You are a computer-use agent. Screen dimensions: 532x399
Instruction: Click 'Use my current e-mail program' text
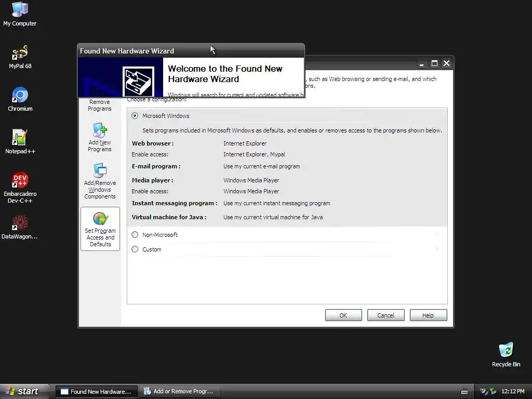click(x=262, y=166)
